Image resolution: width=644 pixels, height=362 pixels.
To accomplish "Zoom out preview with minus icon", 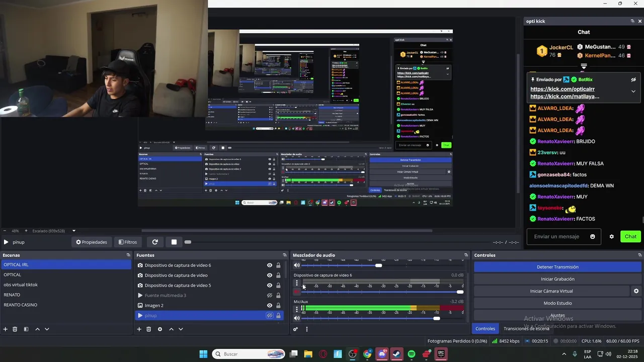I will 5,231.
